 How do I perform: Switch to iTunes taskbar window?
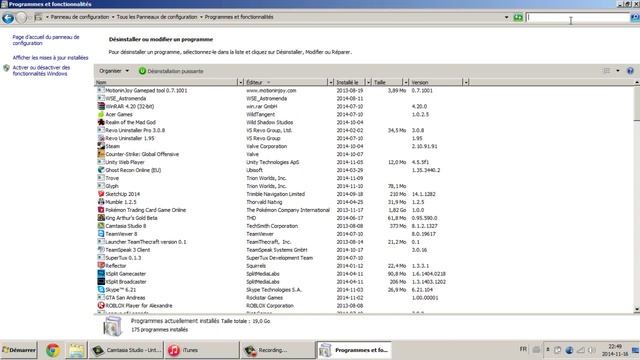tap(201, 350)
